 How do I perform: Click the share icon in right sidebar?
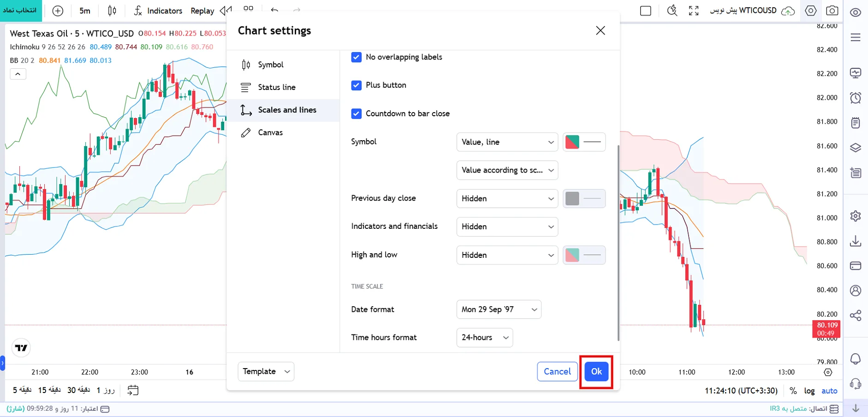click(x=856, y=316)
